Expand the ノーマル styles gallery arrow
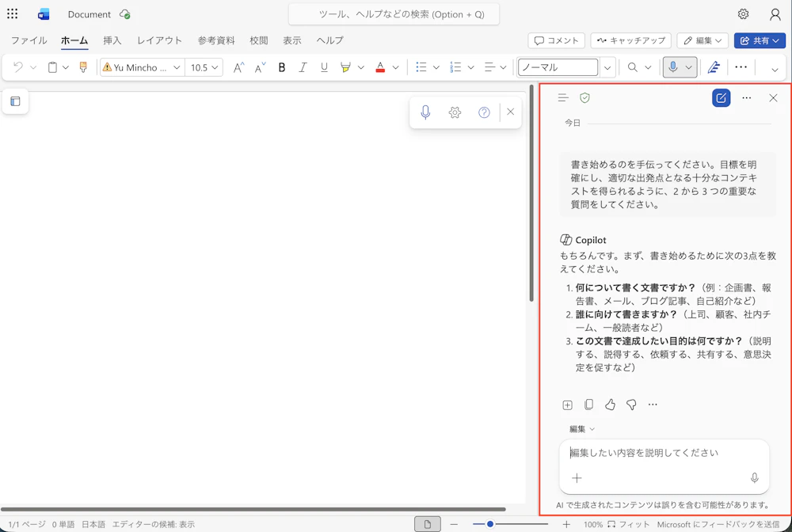Image resolution: width=792 pixels, height=532 pixels. [x=607, y=67]
